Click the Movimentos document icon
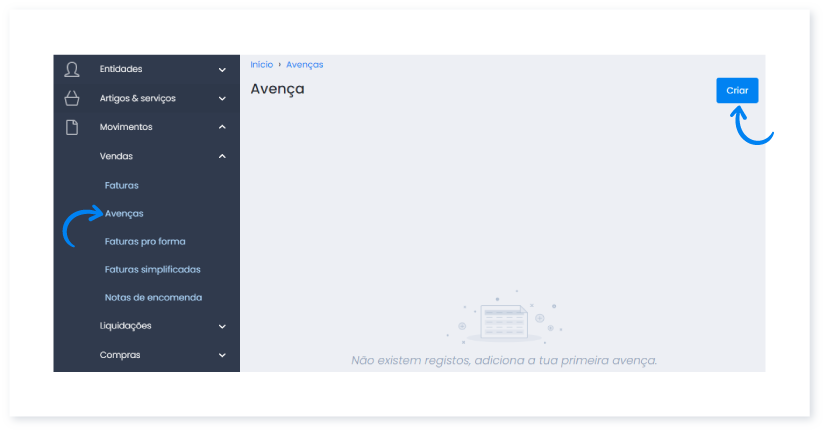Image resolution: width=824 pixels, height=431 pixels. click(x=71, y=127)
